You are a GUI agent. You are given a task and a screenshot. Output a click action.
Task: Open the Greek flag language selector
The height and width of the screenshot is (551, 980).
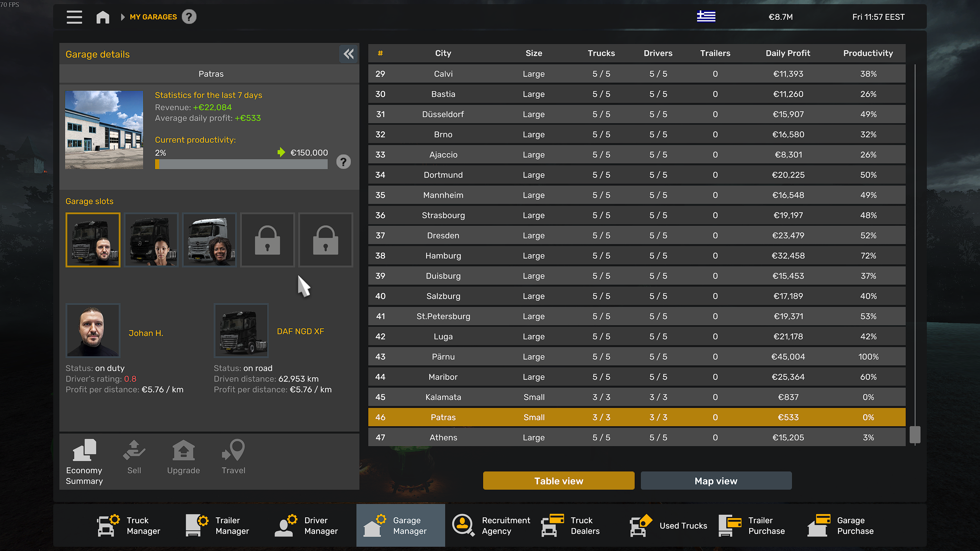706,17
